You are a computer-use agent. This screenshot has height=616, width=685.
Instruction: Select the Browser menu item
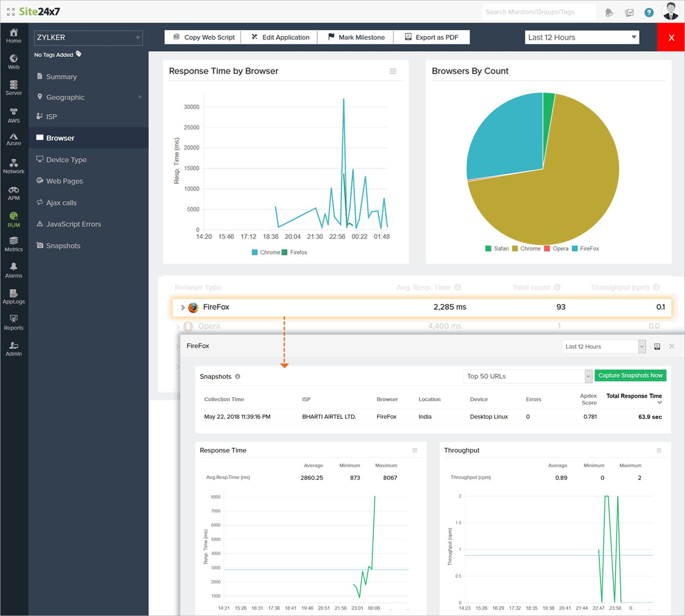[x=89, y=138]
